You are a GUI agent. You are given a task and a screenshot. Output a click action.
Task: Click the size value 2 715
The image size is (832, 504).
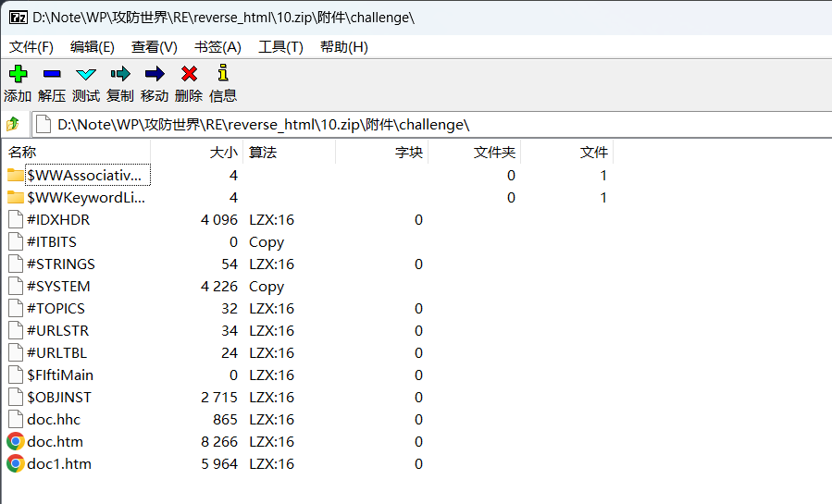tap(219, 398)
